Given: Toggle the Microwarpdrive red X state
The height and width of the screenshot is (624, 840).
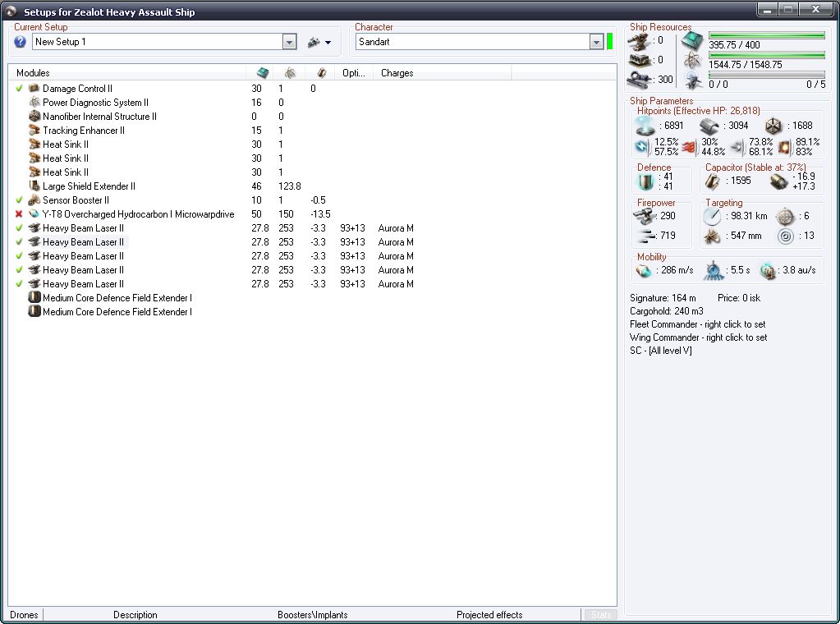Looking at the screenshot, I should click(19, 213).
